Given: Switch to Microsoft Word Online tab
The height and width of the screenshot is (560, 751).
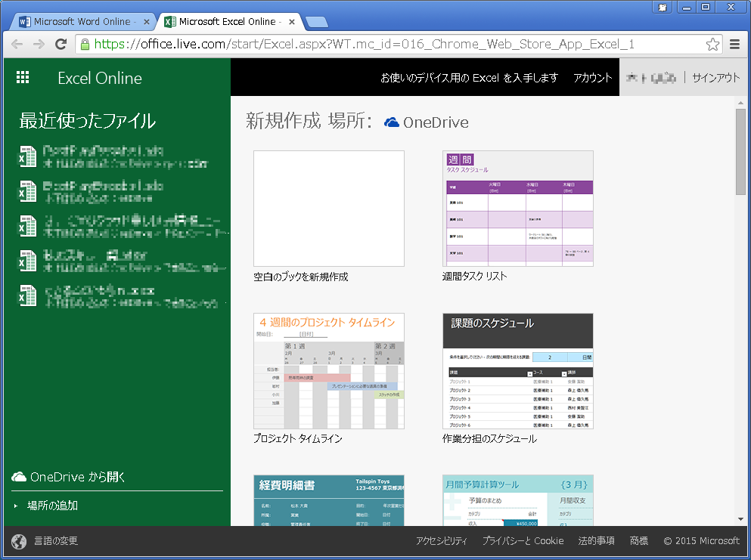Looking at the screenshot, I should click(x=82, y=21).
